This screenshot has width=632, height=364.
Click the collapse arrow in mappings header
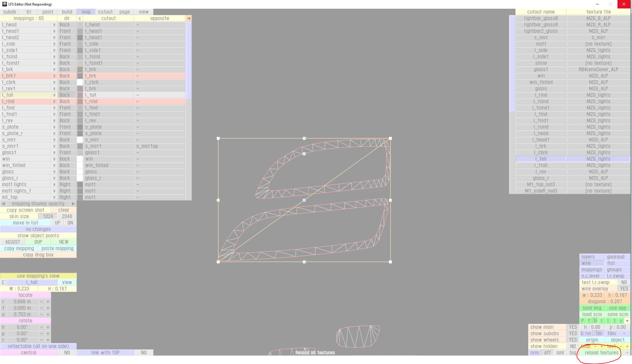tap(189, 18)
